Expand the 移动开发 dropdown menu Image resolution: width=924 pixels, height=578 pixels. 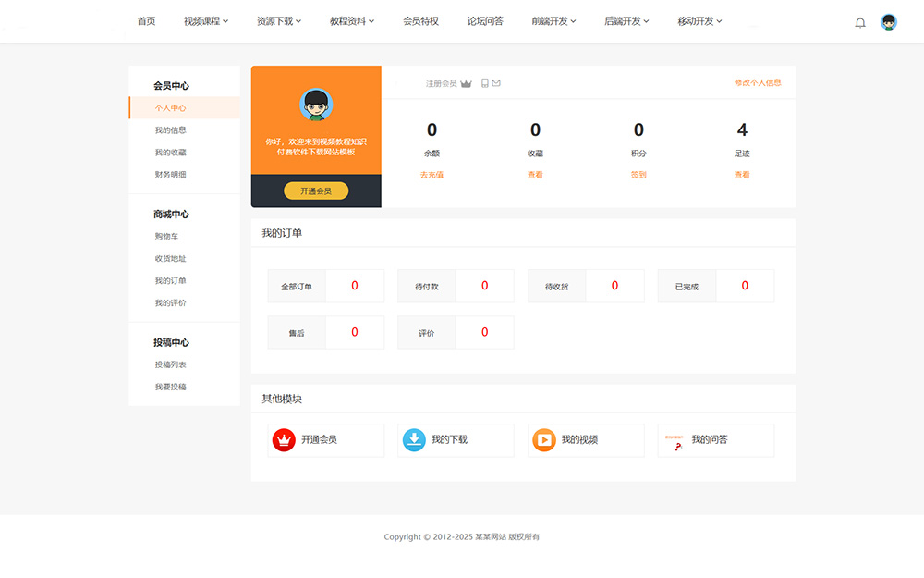[699, 21]
